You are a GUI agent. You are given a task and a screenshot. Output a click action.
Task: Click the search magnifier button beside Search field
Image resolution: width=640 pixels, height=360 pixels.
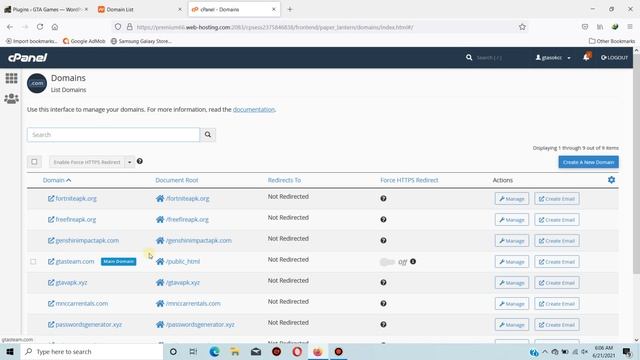click(208, 134)
